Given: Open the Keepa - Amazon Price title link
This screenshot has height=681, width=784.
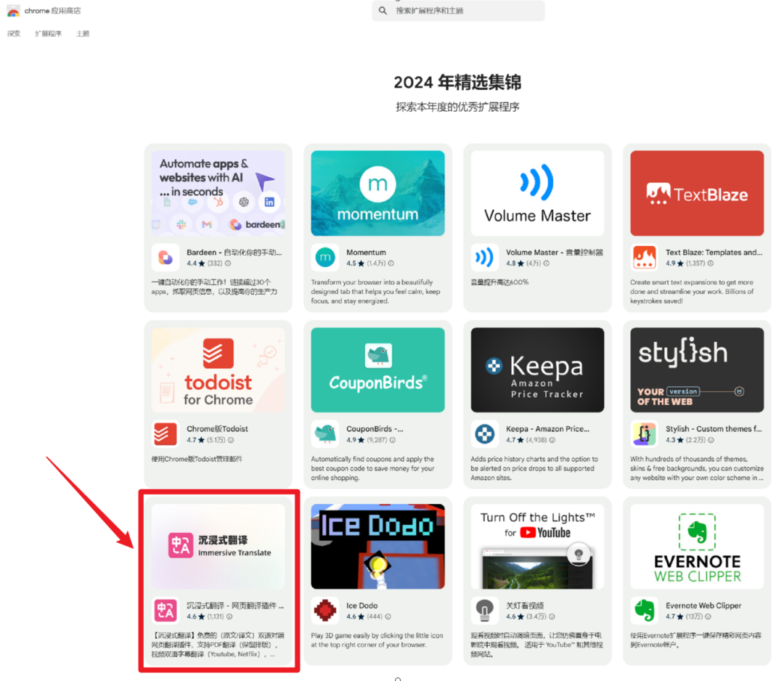Looking at the screenshot, I should (547, 428).
